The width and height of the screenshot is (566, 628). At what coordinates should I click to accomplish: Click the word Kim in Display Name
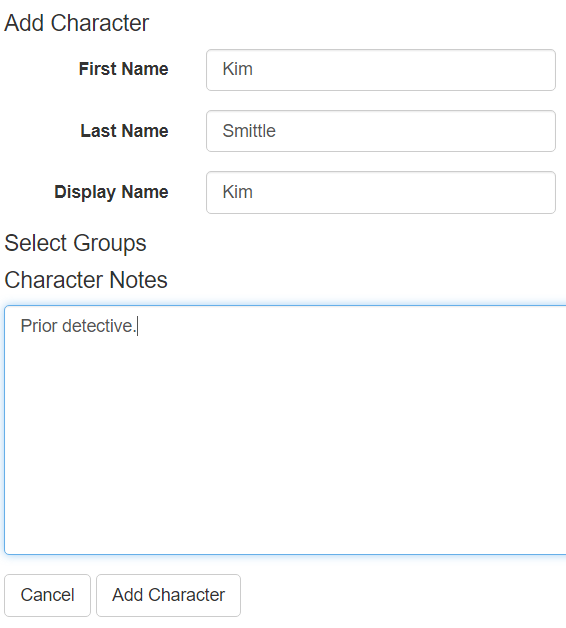[x=238, y=192]
